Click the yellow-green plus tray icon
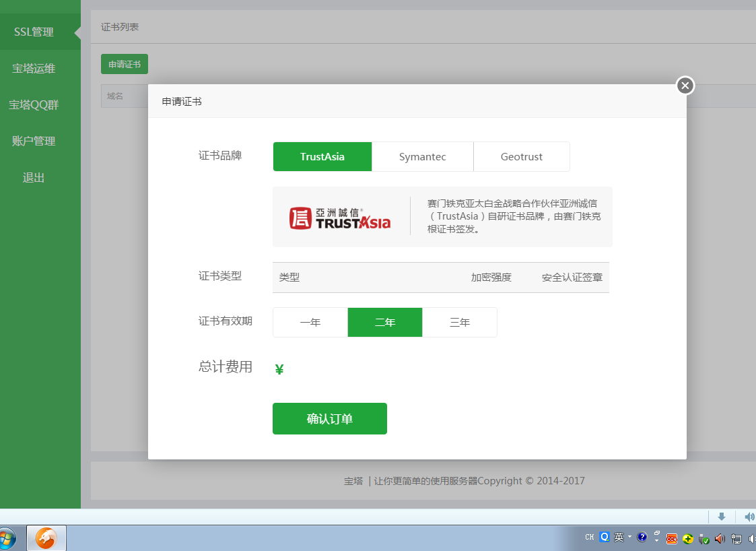The width and height of the screenshot is (756, 551). (x=688, y=539)
